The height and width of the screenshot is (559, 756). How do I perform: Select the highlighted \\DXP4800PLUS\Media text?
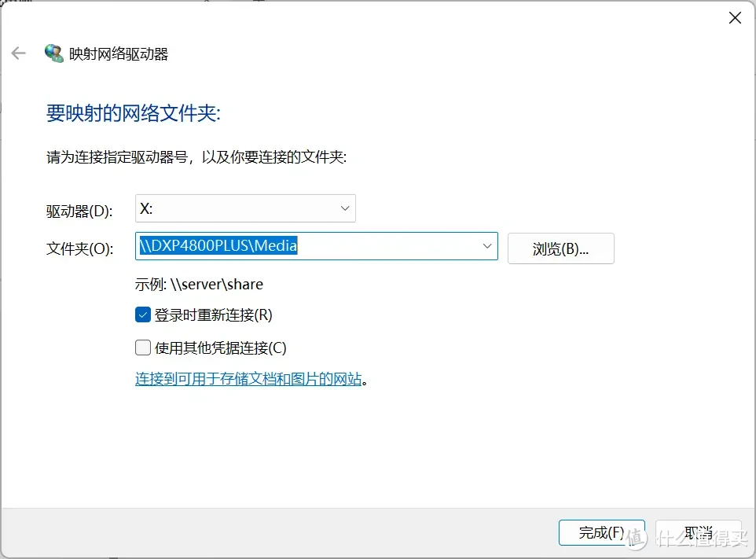[x=218, y=245]
